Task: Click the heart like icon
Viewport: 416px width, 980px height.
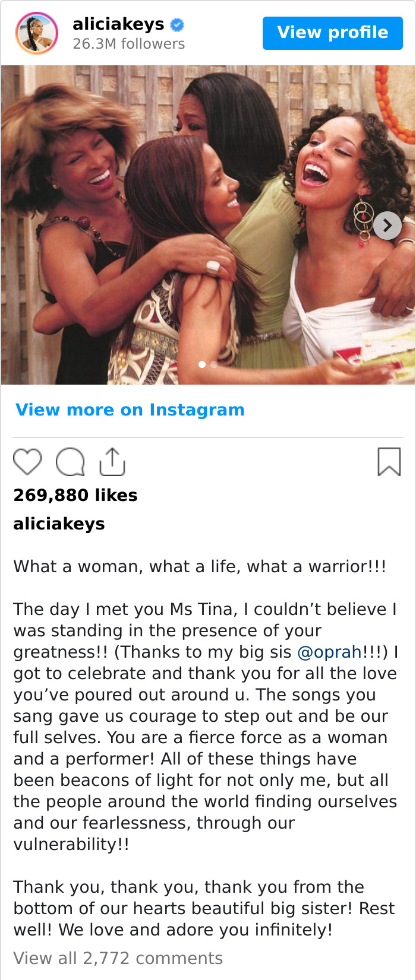Action: [27, 462]
